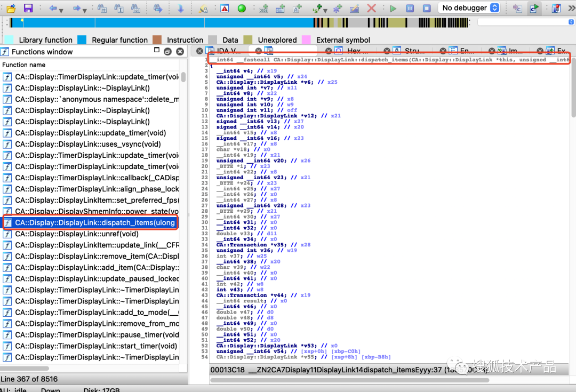576x392 pixels.
Task: Click the purple asterisk array icon
Action: (x=337, y=8)
